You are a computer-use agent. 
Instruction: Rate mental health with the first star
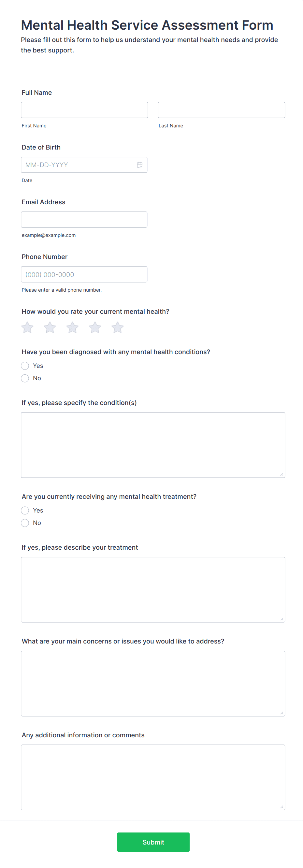(x=27, y=327)
